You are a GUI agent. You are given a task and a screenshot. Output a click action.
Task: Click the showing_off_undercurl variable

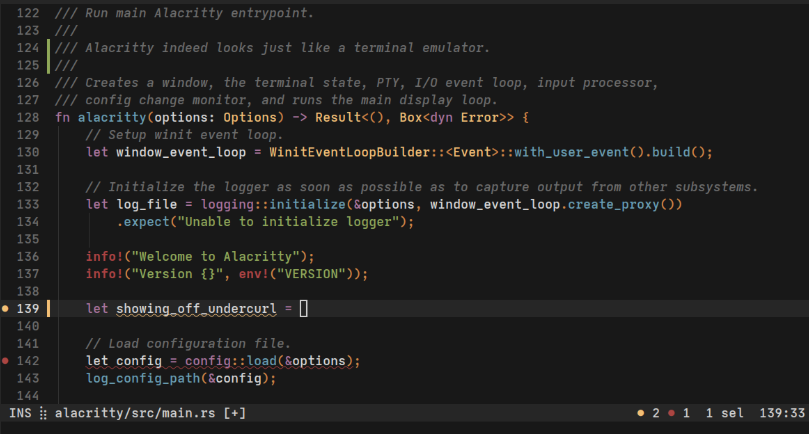(196, 309)
